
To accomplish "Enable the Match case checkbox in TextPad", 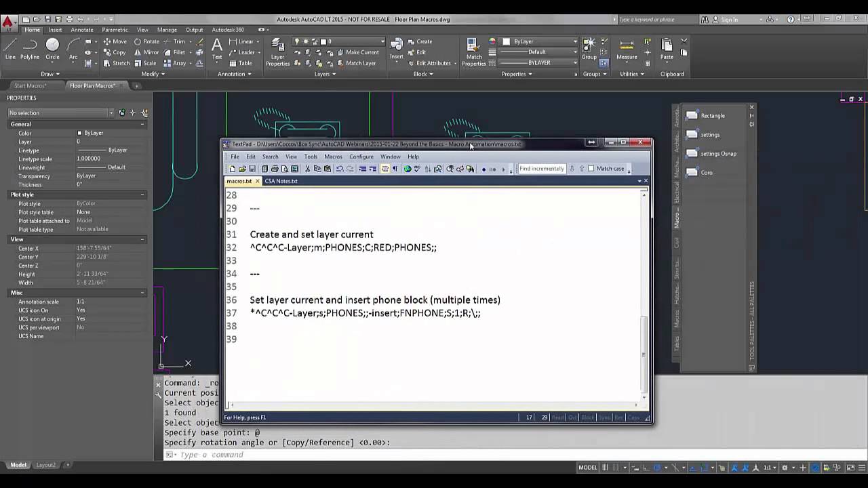I will click(591, 169).
